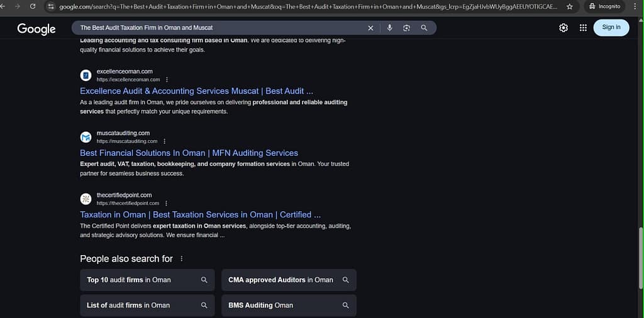Click muscatauditing.com site favicon
Viewport: 644px width, 318px height.
click(86, 137)
